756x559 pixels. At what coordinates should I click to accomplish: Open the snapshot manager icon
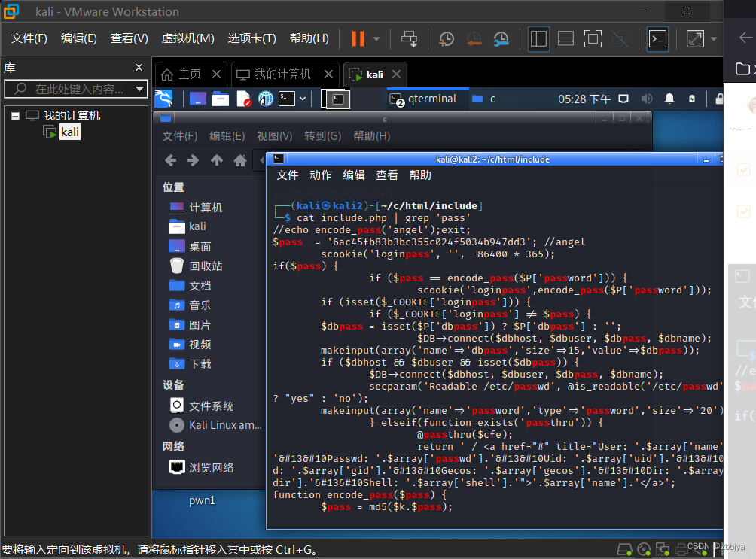(501, 38)
